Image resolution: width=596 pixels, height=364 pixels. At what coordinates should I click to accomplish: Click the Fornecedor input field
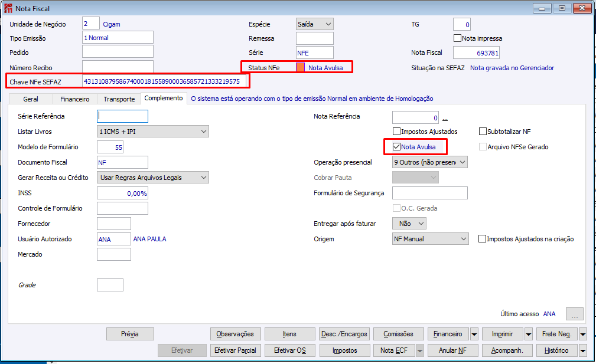[113, 224]
